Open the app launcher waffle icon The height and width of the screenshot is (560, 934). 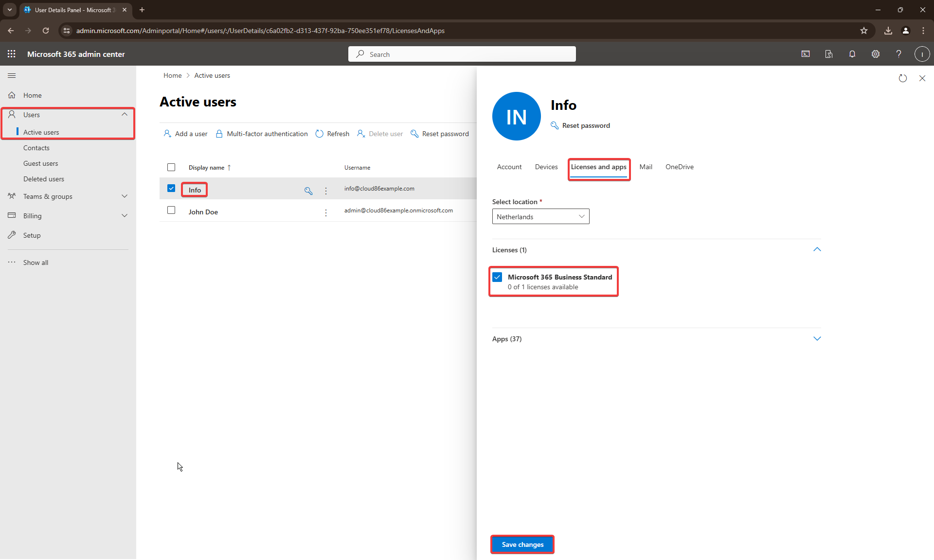pyautogui.click(x=12, y=54)
